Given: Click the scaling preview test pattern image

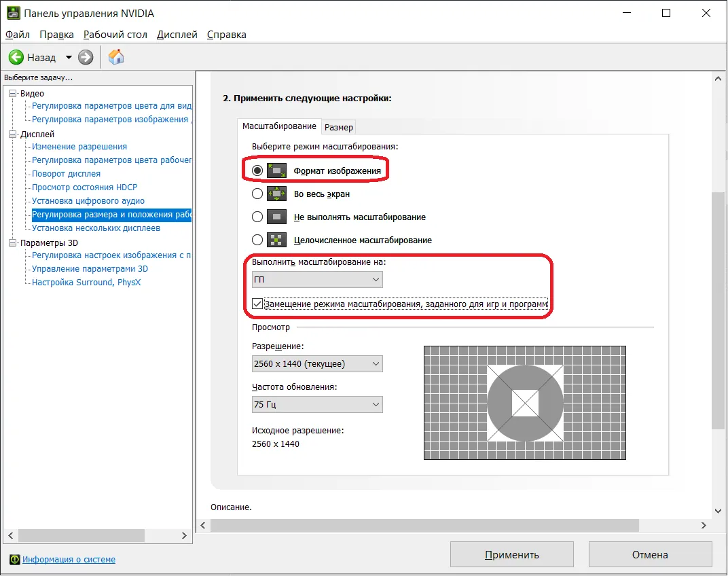Looking at the screenshot, I should pos(525,403).
